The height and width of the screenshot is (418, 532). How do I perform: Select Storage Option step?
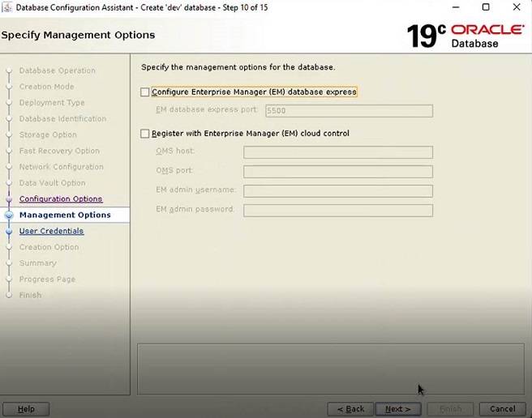pyautogui.click(x=48, y=134)
